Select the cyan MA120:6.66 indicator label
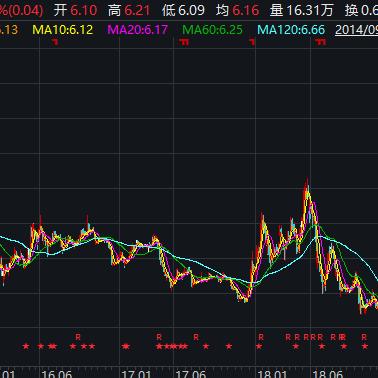 click(291, 30)
